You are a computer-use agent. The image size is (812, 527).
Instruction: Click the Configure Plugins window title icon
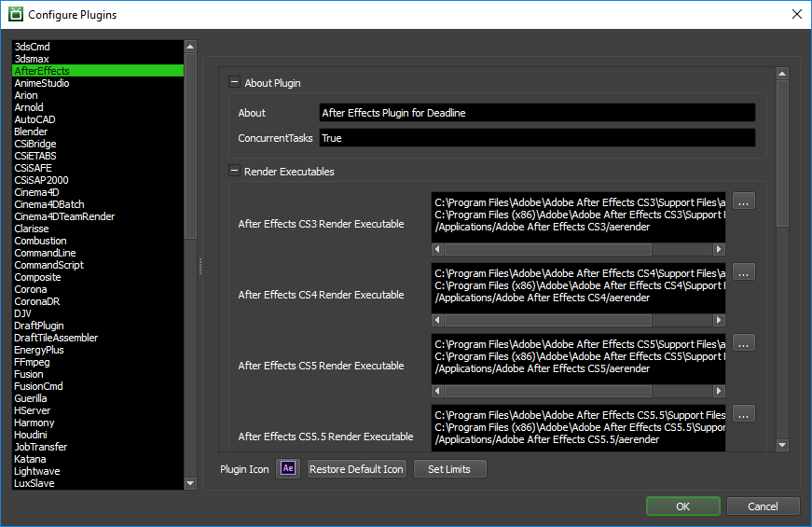coord(16,15)
